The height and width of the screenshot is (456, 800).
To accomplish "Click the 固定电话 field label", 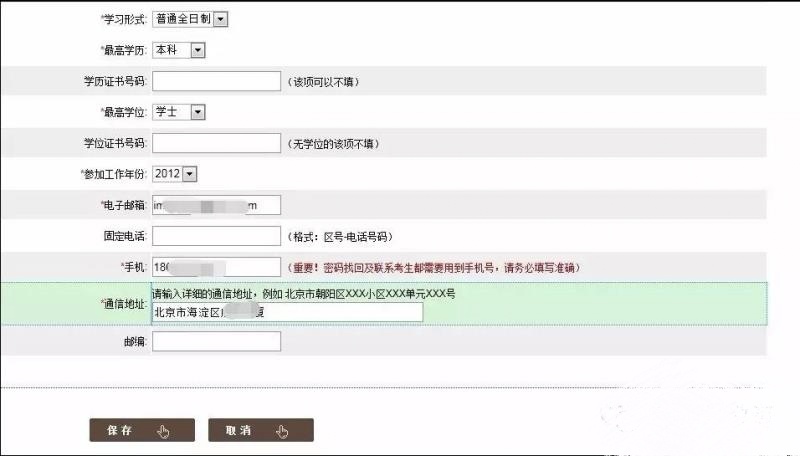I will click(x=126, y=236).
